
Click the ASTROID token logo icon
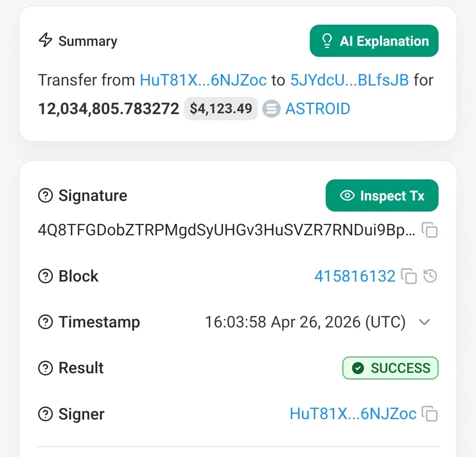271,109
